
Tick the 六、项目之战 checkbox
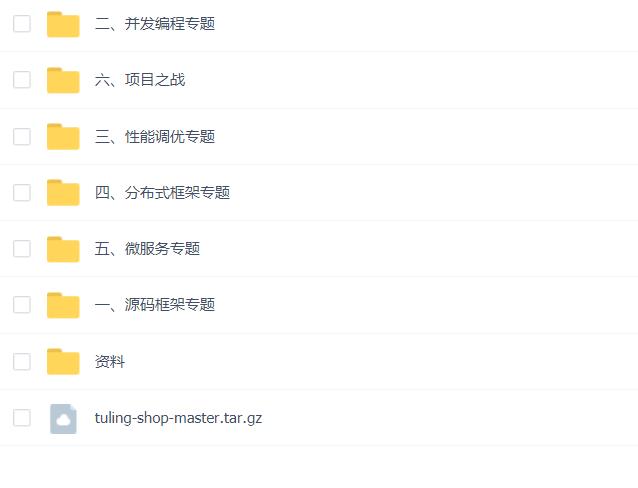(x=22, y=80)
